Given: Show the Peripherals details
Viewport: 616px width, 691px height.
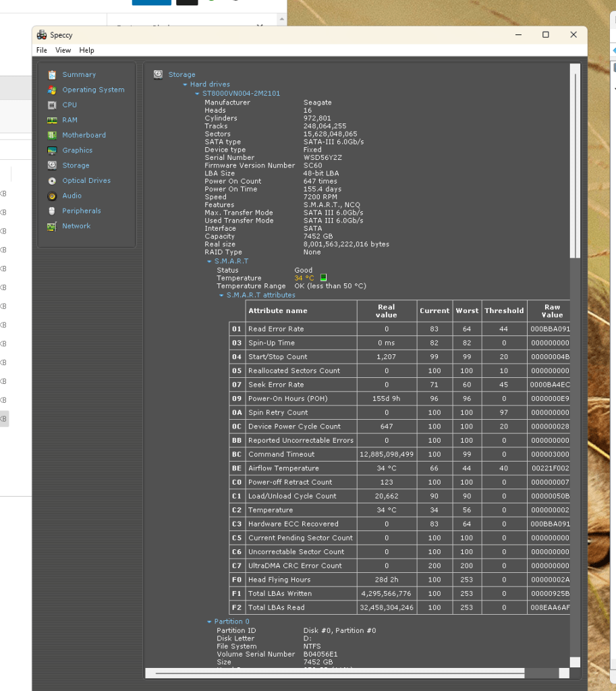Looking at the screenshot, I should coord(82,211).
